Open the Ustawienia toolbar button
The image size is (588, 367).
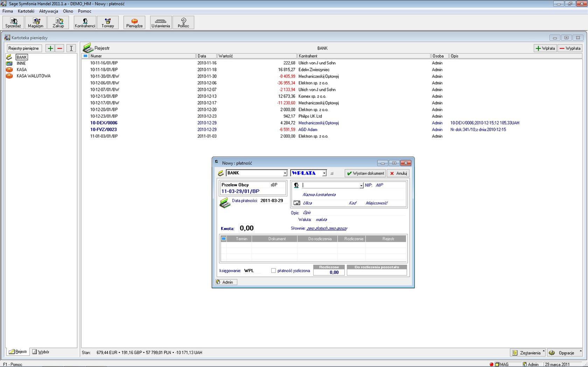coord(161,22)
